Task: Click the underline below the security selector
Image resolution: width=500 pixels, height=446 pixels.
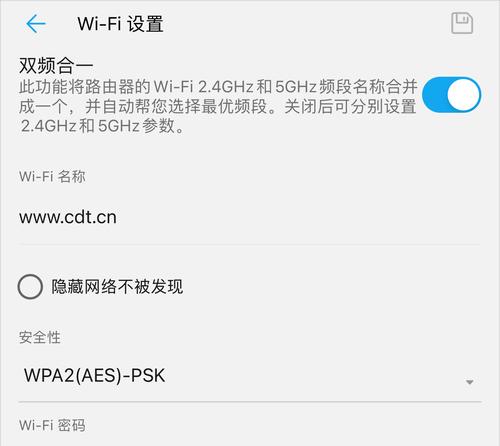Action: [x=250, y=402]
